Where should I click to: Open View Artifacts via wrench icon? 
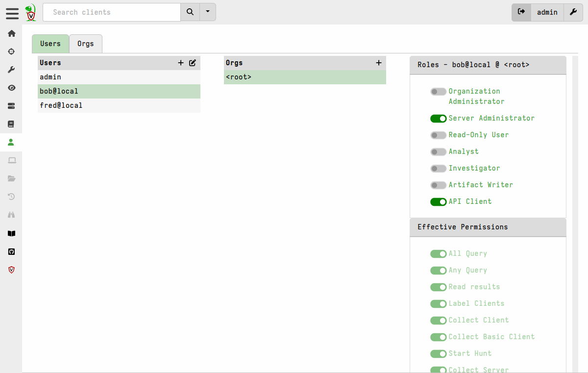click(11, 69)
